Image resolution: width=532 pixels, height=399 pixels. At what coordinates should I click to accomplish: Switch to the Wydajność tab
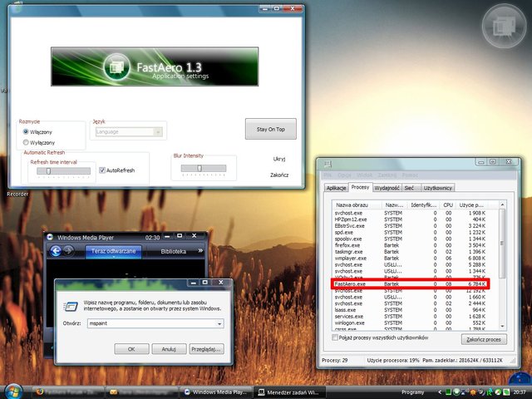[x=387, y=188]
